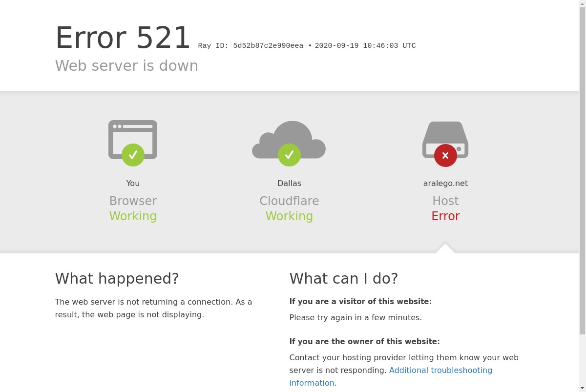Click the timestamp '2020-09-19 10:46:03 UTC'
Viewport: 586px width, 392px height.
click(365, 46)
